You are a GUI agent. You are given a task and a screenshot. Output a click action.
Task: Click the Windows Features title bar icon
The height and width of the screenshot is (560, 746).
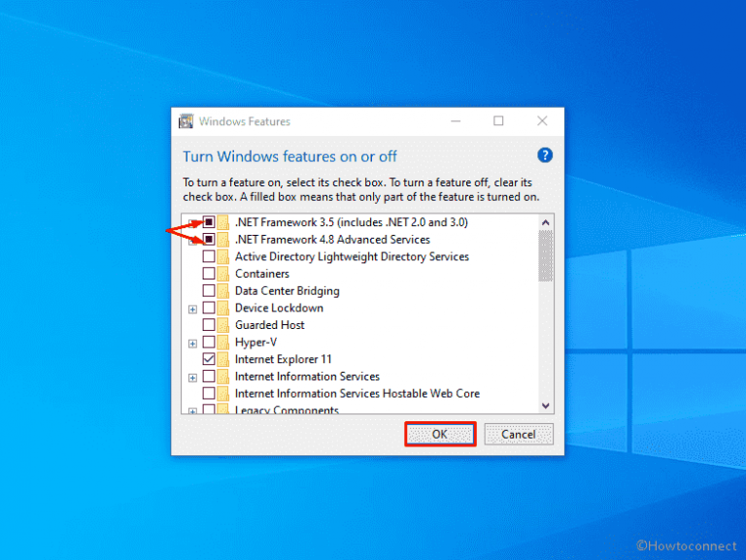(186, 121)
